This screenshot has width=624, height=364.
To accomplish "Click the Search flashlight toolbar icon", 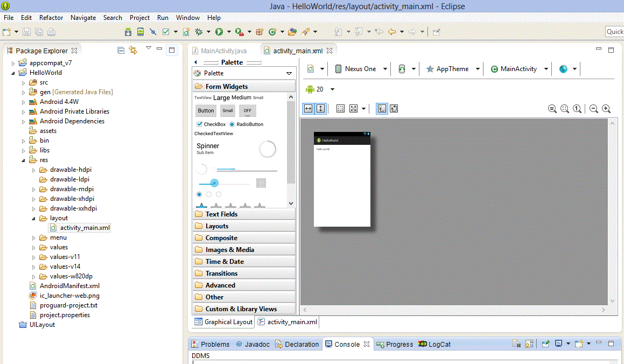I will (306, 32).
